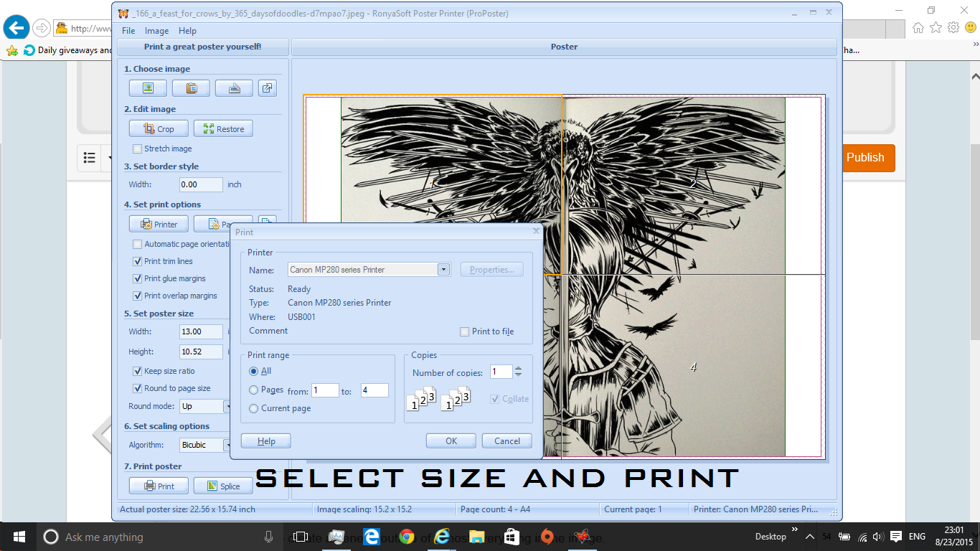The image size is (980, 551).
Task: Open Task View on the taskbar
Action: [x=301, y=537]
